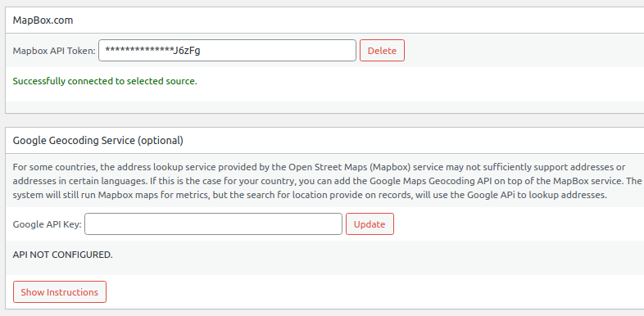Open Show Instructions for Google Geocoding
The image size is (644, 316).
[60, 291]
